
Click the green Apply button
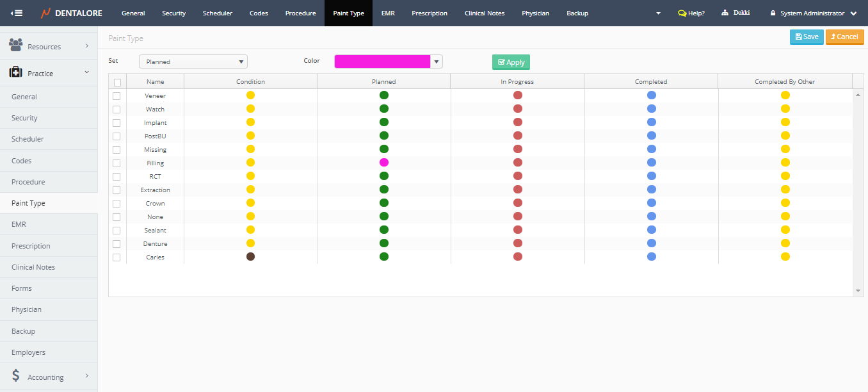pos(511,62)
